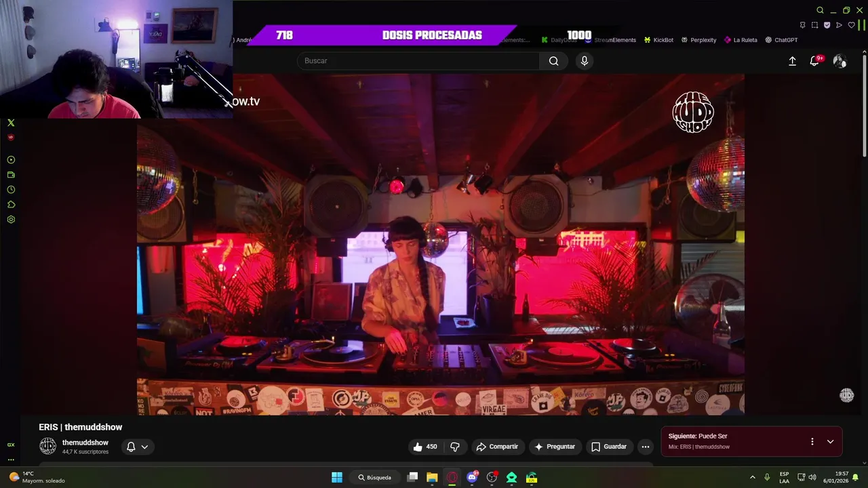Viewport: 868px width, 488px height.
Task: Click the Preguntar ask button
Action: pyautogui.click(x=555, y=447)
